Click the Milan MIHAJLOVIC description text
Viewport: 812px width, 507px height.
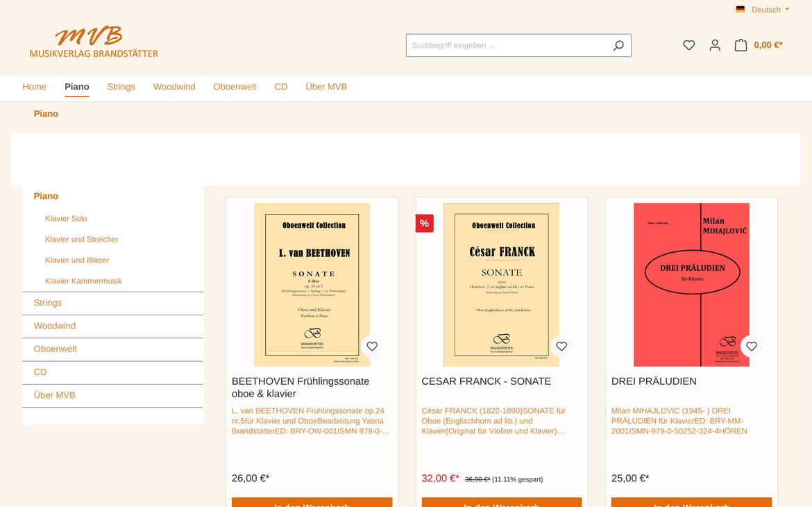[x=679, y=420]
